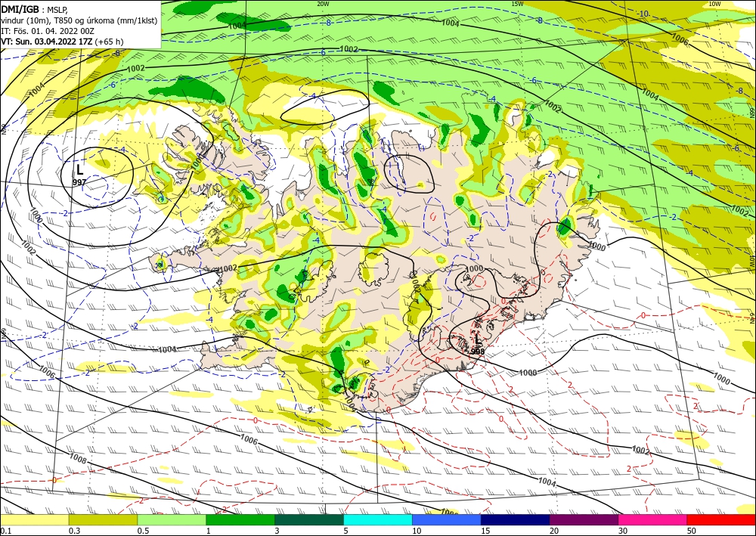Click the "10W" longitude label at top

pos(714,4)
